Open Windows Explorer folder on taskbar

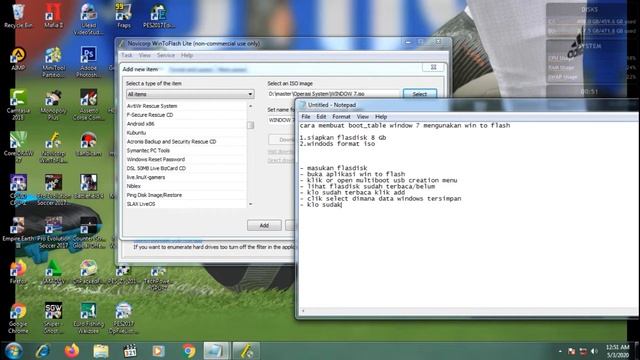point(101,351)
